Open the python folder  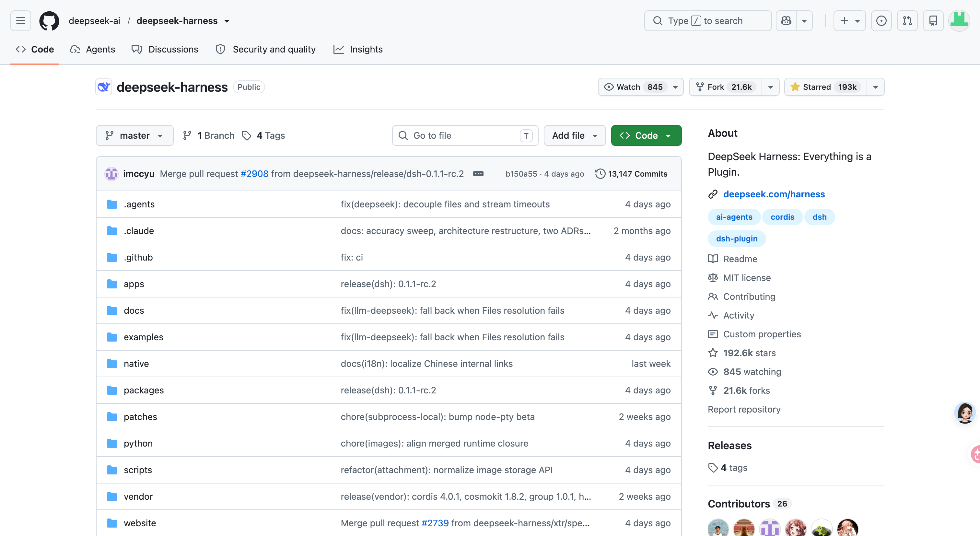[138, 444]
